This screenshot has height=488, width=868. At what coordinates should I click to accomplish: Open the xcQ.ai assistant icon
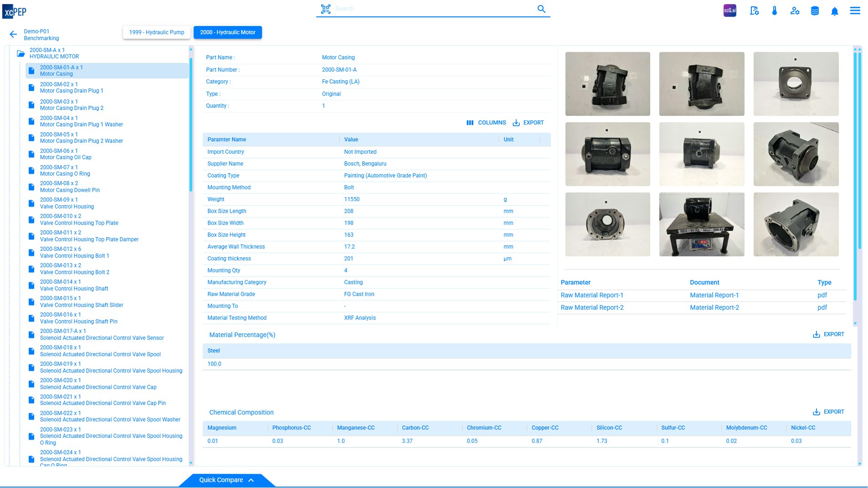(x=729, y=10)
